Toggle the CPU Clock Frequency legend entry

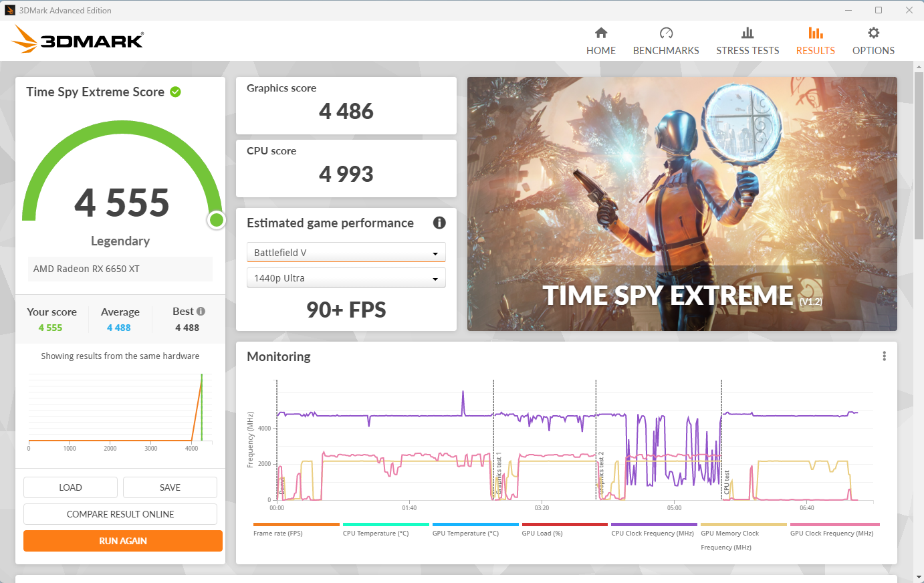652,534
